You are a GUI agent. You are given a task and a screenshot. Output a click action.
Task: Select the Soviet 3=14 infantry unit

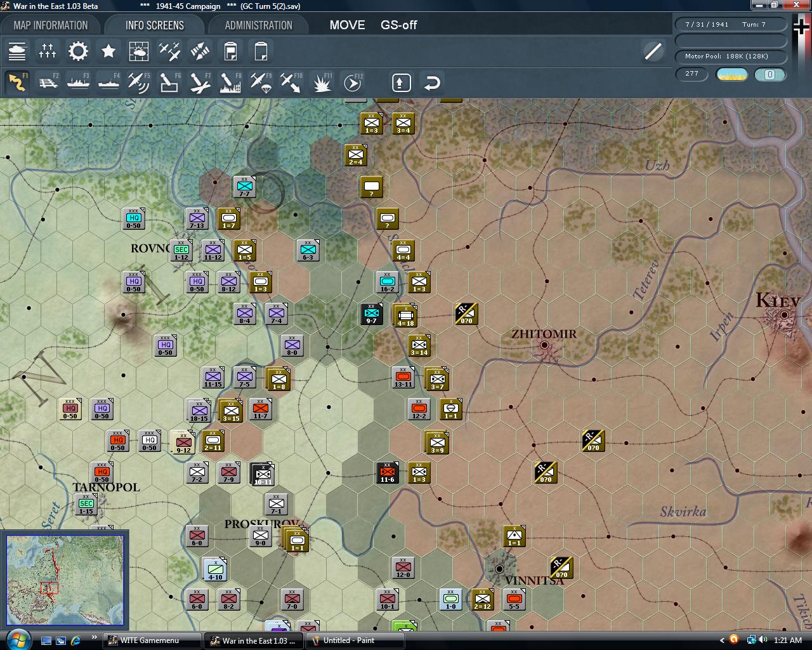pyautogui.click(x=419, y=345)
